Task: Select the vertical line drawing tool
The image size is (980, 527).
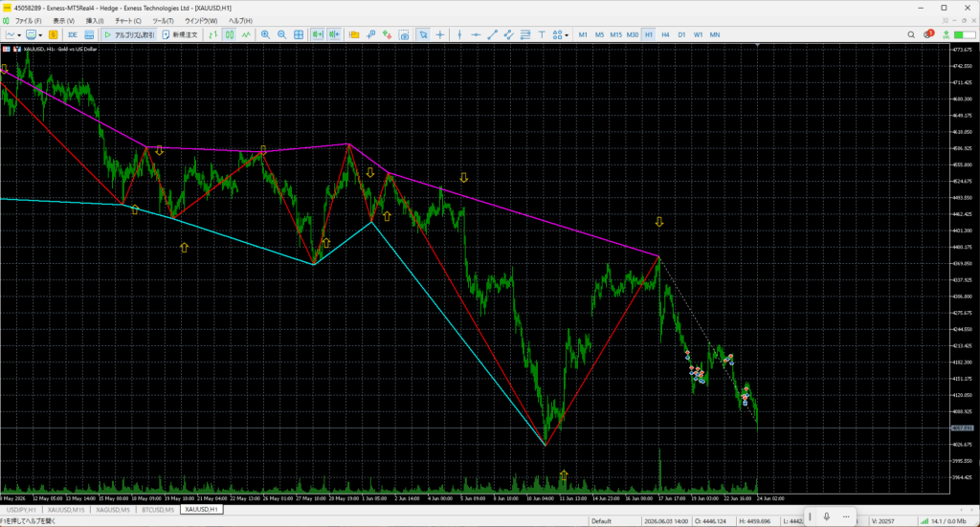Action: point(459,35)
